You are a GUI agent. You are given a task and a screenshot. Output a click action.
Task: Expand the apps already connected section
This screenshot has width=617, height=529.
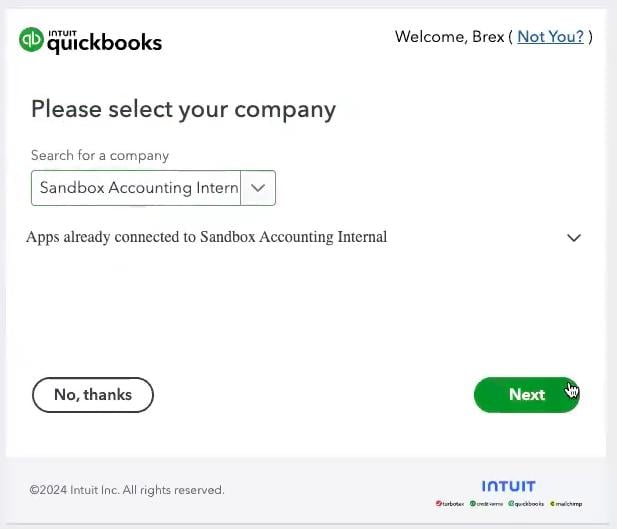pos(574,238)
